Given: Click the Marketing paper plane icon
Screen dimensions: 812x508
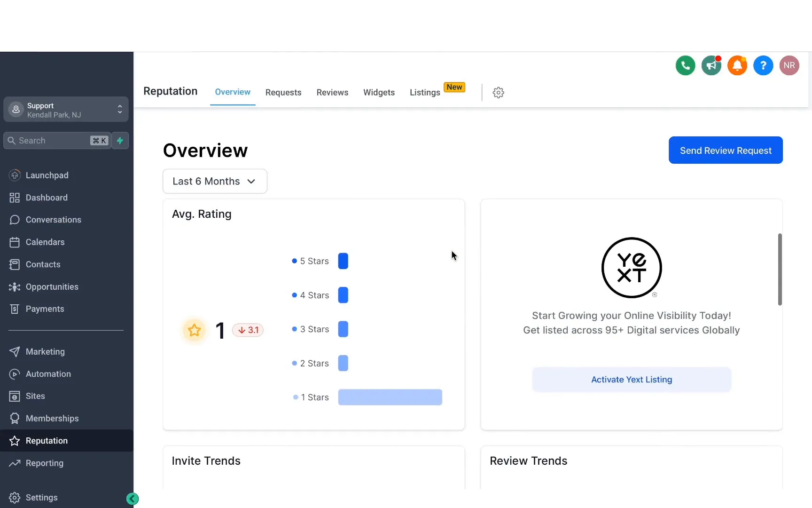Looking at the screenshot, I should pyautogui.click(x=15, y=351).
